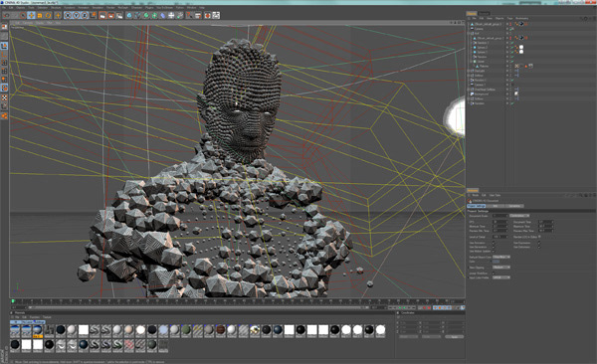Screen dimensions: 597x364
Task: Click Color swatch in Project Settings
Action: pyautogui.click(x=497, y=262)
